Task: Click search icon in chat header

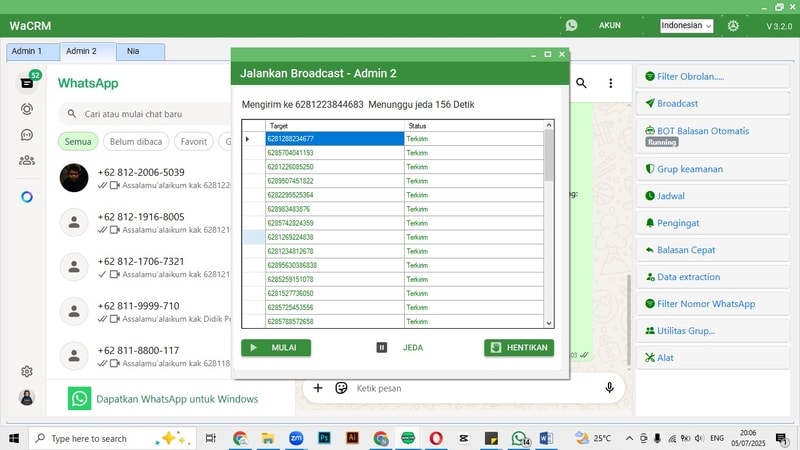Action: pos(581,83)
